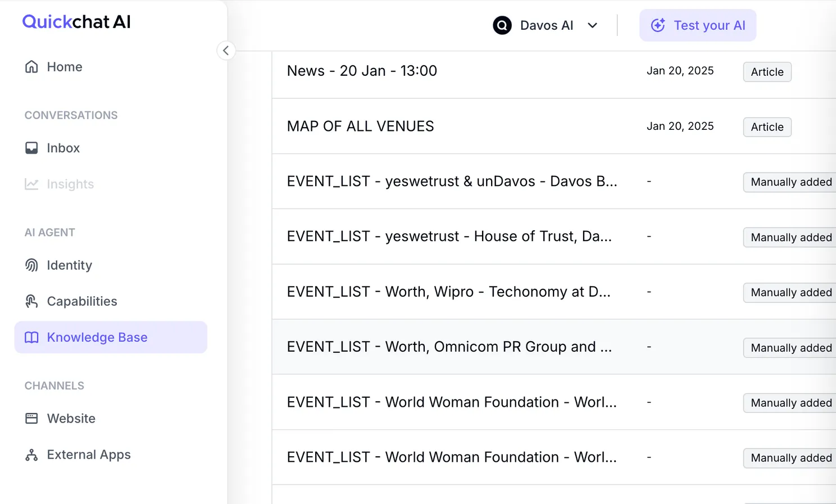
Task: Open the Omnicom PR Group event entry
Action: coord(449,347)
